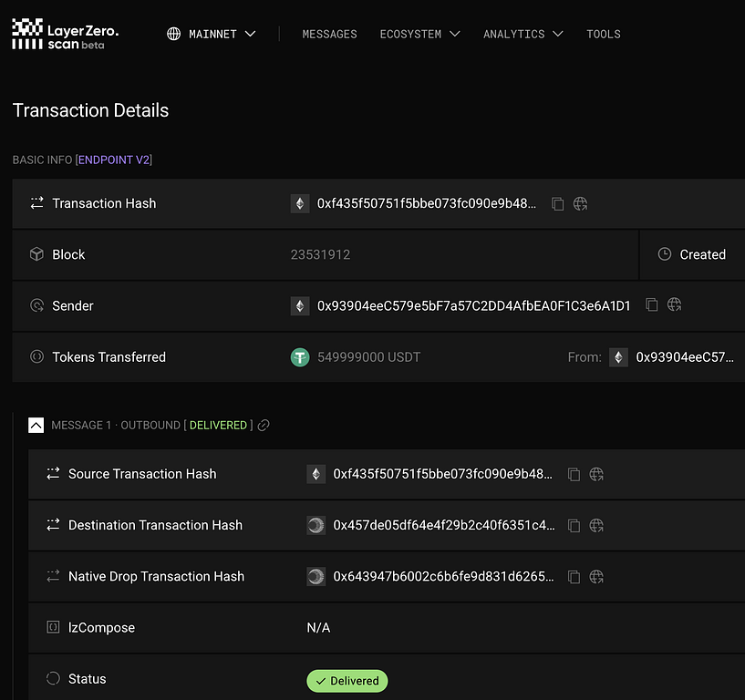Go to the Messages page
The image size is (745, 700).
tap(329, 34)
